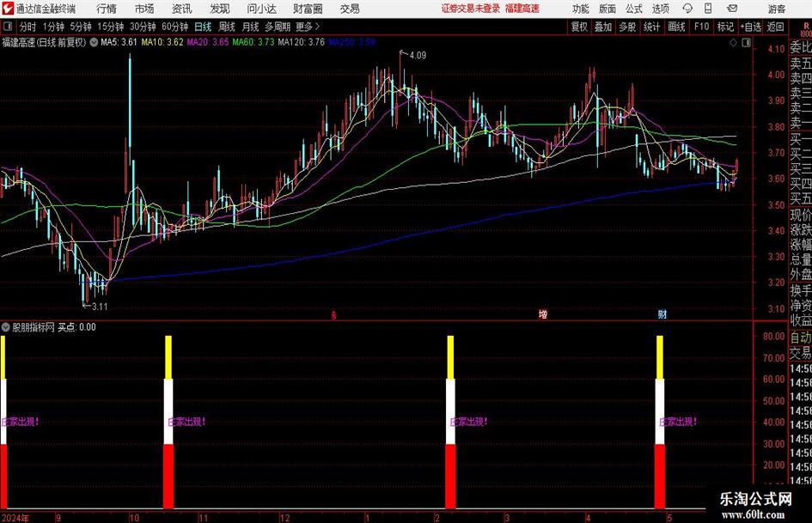
Task: Switch to the 月线 monthly tab
Action: [x=250, y=27]
